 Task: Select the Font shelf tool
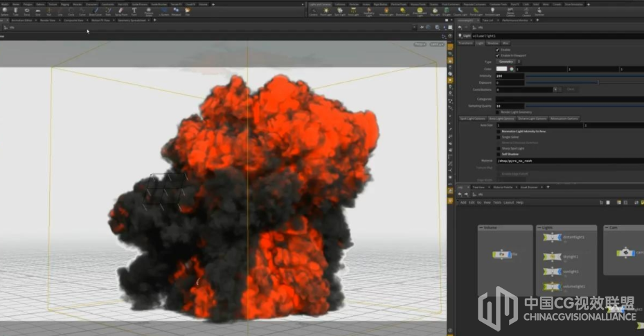tap(134, 12)
